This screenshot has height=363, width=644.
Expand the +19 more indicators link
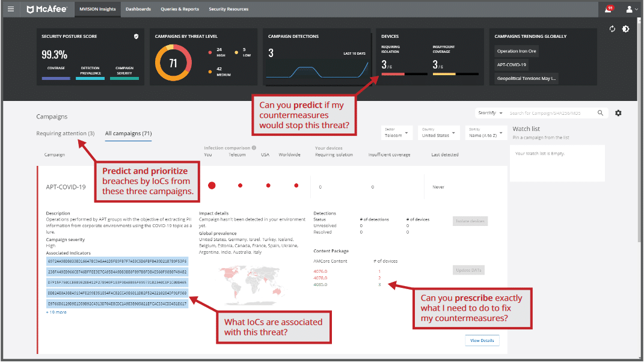(57, 312)
